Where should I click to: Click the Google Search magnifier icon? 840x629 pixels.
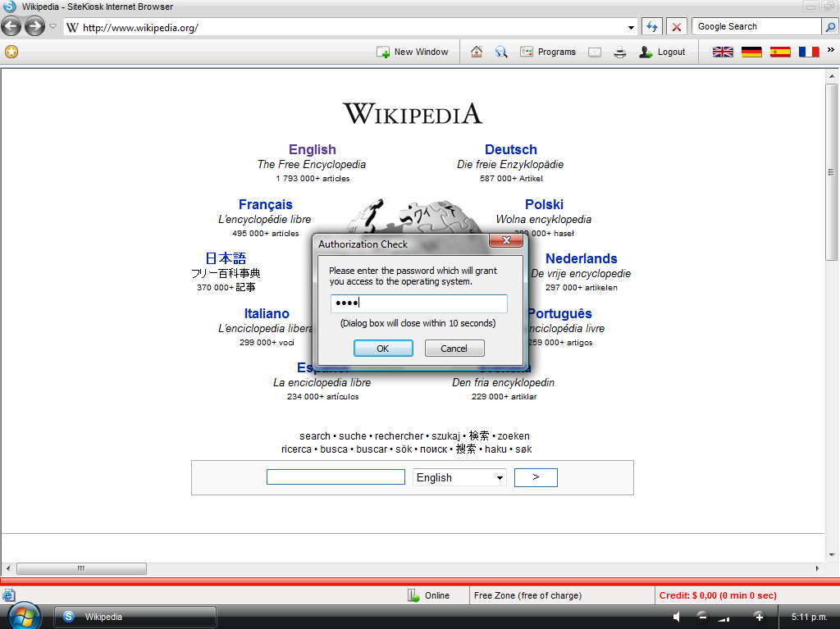(x=829, y=26)
